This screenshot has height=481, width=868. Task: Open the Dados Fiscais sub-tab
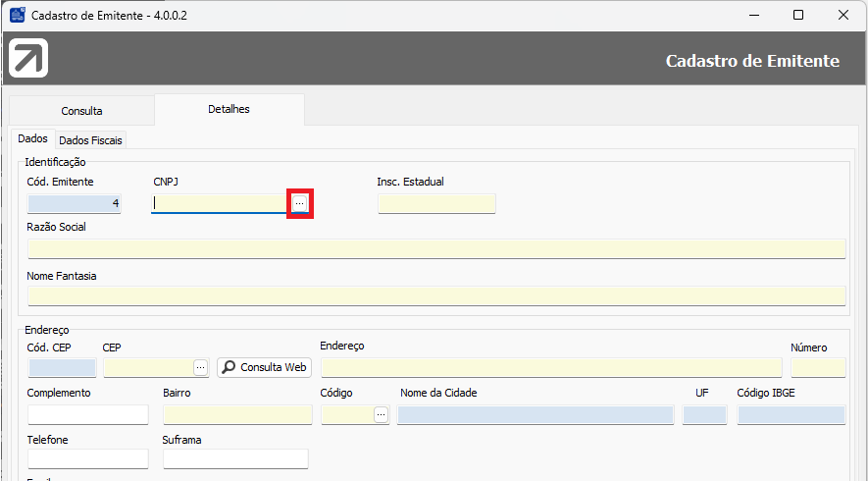(x=91, y=140)
